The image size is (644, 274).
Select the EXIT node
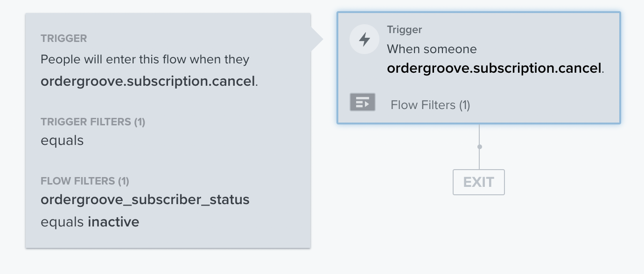point(479,182)
